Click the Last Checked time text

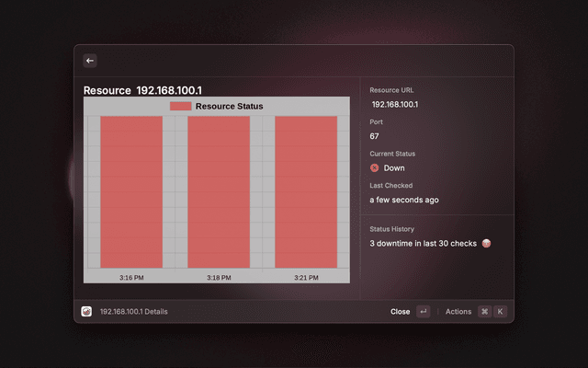(404, 200)
